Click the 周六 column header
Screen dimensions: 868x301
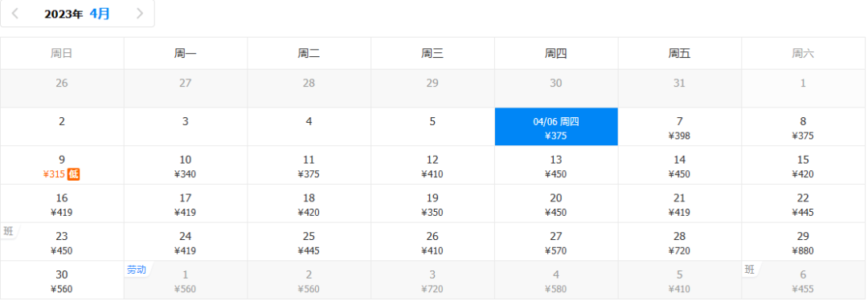(803, 54)
